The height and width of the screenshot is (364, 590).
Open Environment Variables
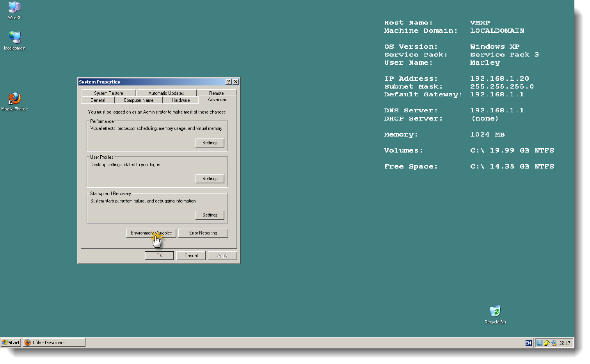tap(151, 233)
